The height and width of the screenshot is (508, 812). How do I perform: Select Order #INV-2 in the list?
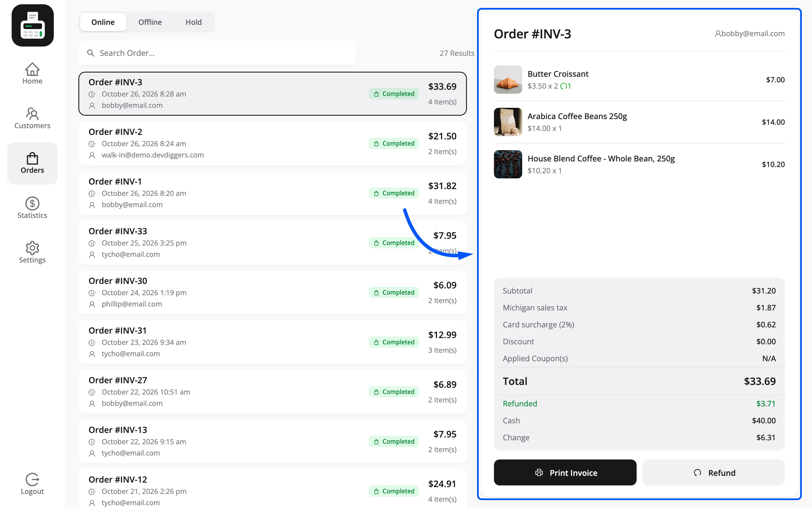(x=272, y=143)
